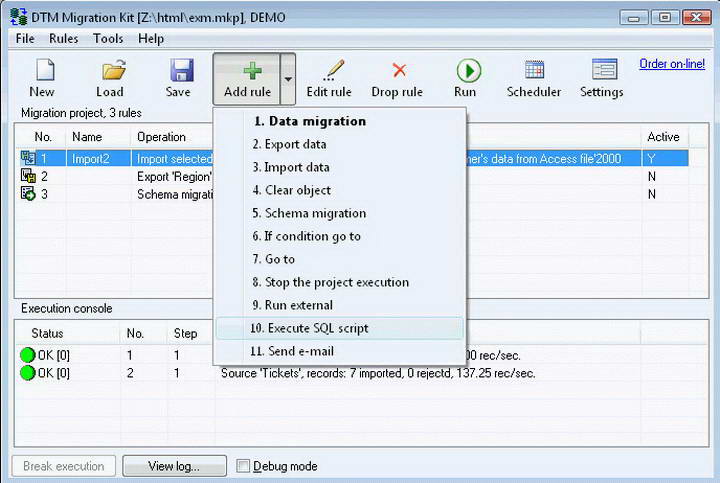This screenshot has width=720, height=483.
Task: Click green OK status icon of console row 1
Action: click(x=28, y=355)
